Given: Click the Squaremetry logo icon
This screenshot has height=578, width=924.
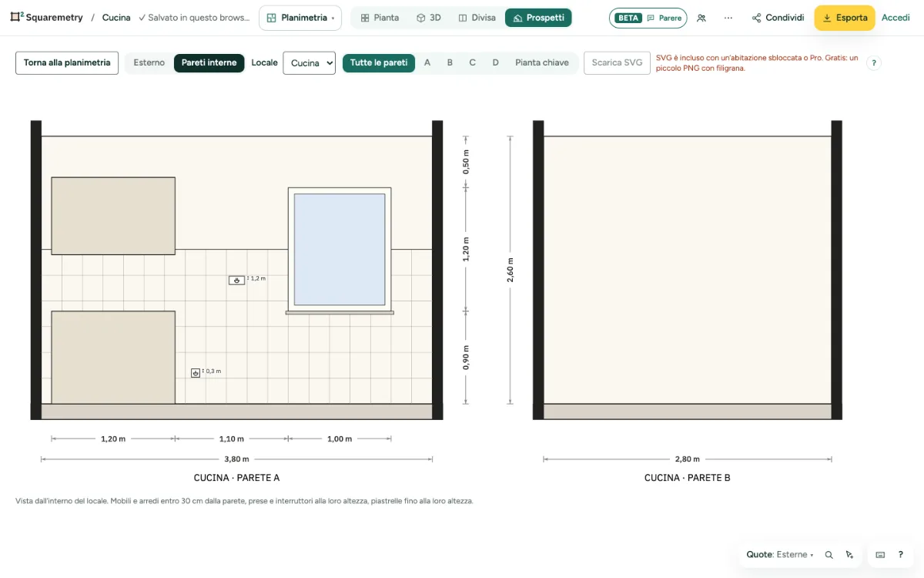Looking at the screenshot, I should tap(17, 17).
